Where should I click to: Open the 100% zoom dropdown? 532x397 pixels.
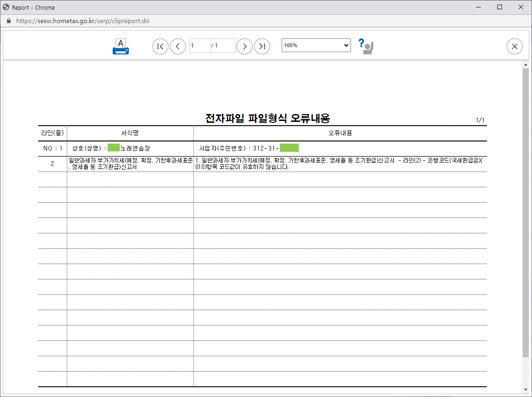[316, 45]
